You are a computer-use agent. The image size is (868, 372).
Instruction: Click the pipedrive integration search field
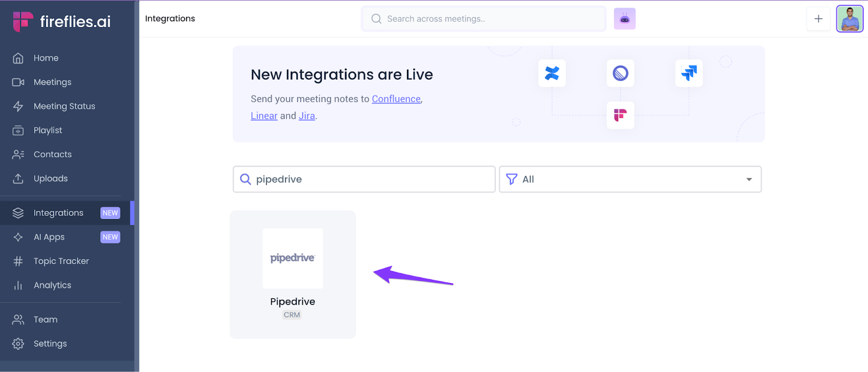pos(364,179)
